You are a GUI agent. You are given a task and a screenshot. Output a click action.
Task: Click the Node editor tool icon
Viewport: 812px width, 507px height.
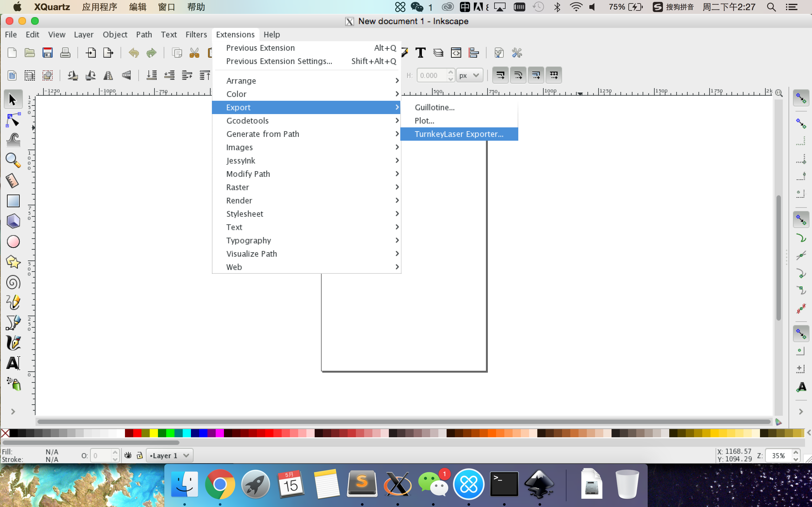[12, 120]
